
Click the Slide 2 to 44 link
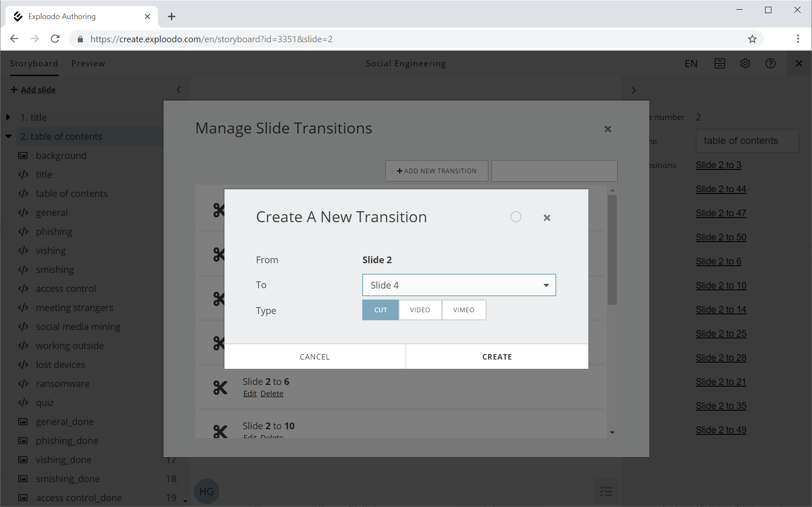point(721,189)
